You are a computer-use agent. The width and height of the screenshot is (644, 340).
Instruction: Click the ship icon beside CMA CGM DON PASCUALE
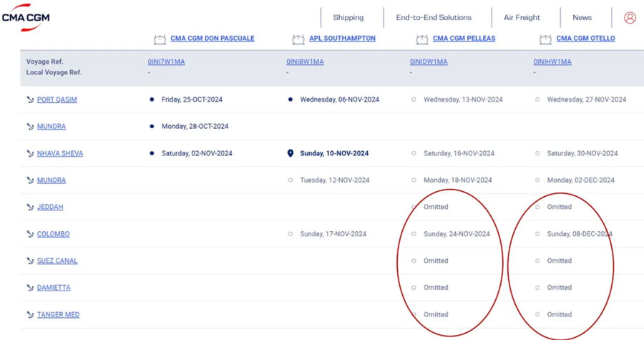tap(160, 39)
